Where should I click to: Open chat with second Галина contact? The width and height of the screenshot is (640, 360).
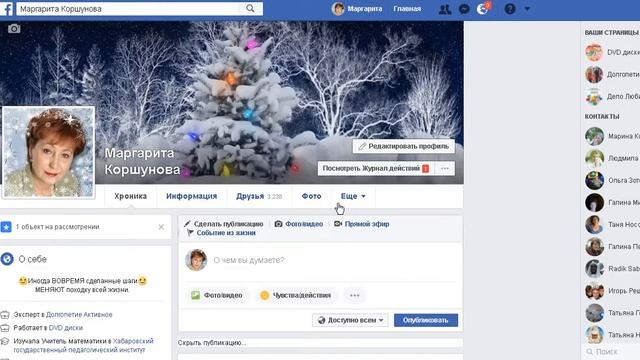(x=612, y=247)
